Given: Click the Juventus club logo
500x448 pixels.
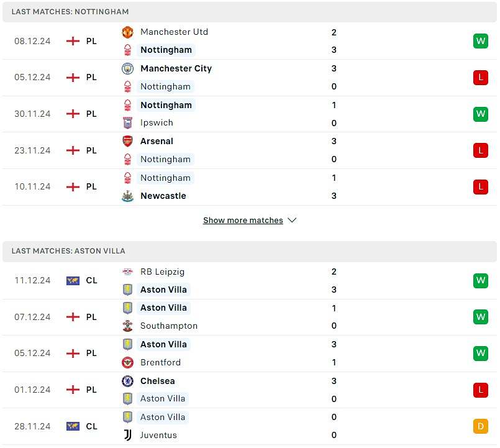Looking at the screenshot, I should click(x=127, y=435).
